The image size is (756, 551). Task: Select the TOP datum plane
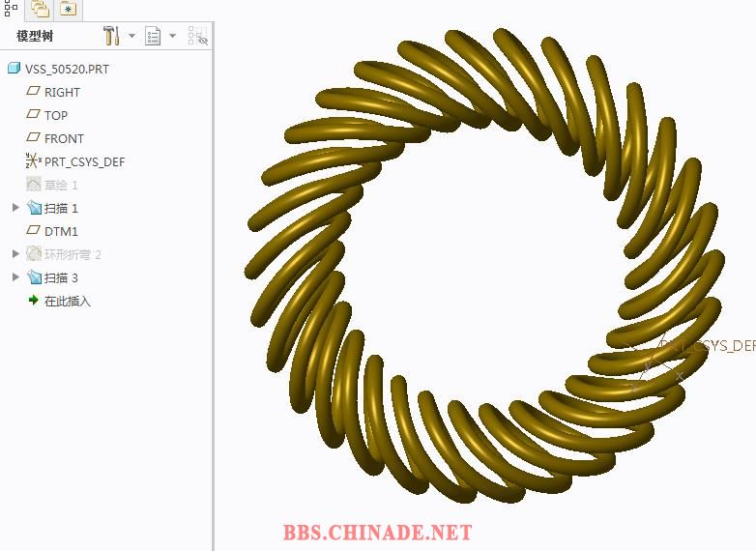[x=56, y=115]
